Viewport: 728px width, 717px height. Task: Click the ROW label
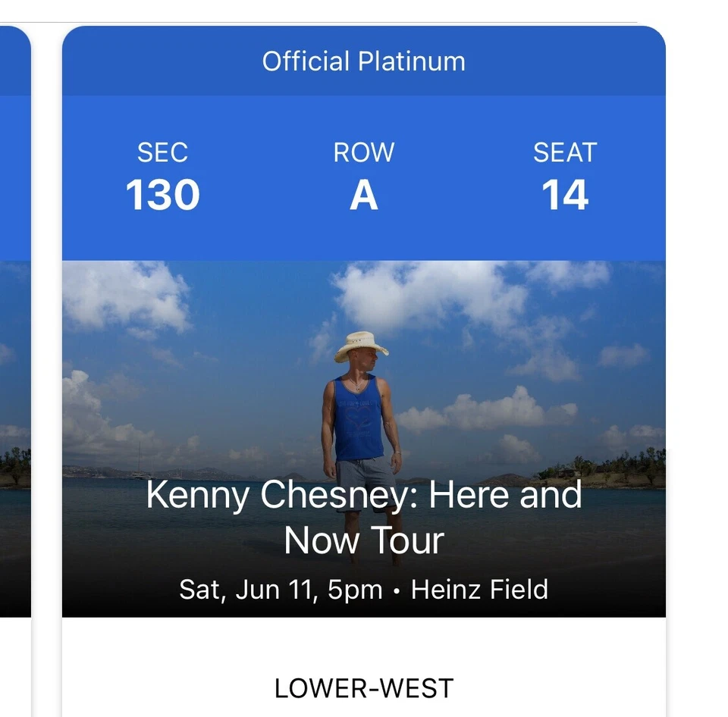click(363, 153)
